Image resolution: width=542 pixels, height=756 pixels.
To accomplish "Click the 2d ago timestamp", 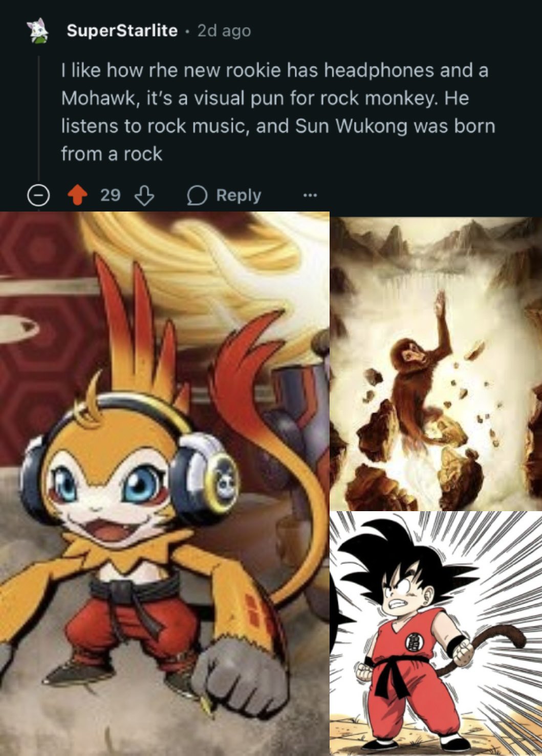I will click(x=224, y=31).
